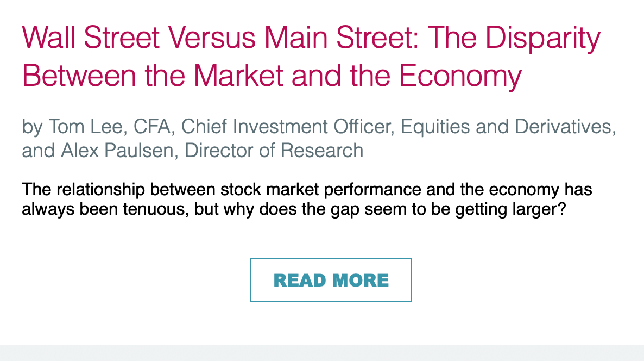
Task: Click the READ MORE button
Action: tap(331, 280)
